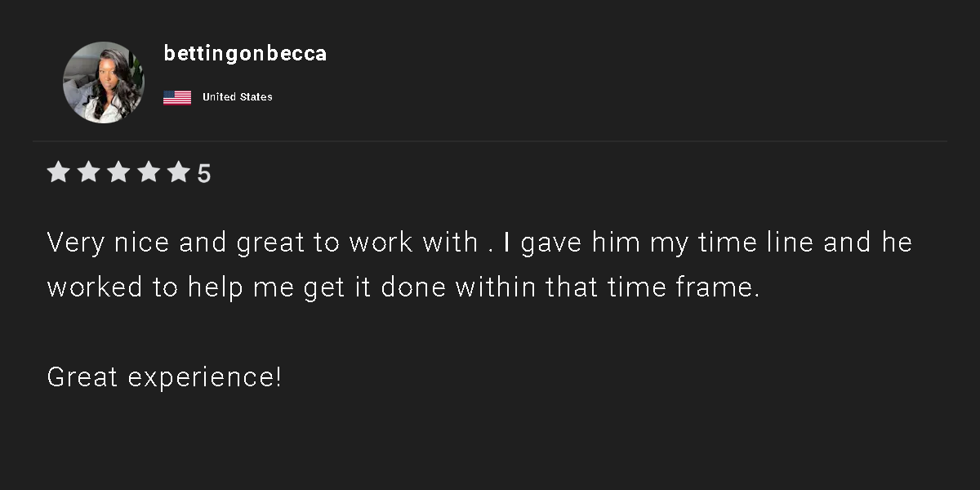Click the rating number 5 beside stars
Screen dimensions: 980x490
point(204,174)
